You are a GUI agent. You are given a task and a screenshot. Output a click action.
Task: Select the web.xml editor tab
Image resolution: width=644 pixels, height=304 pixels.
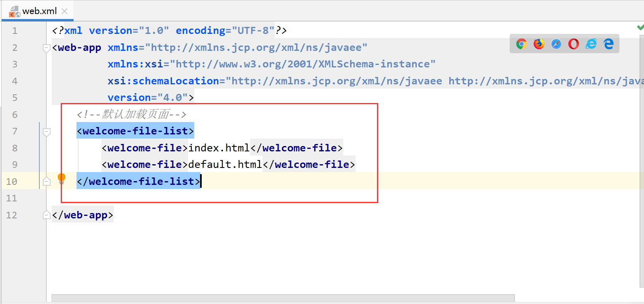point(37,11)
